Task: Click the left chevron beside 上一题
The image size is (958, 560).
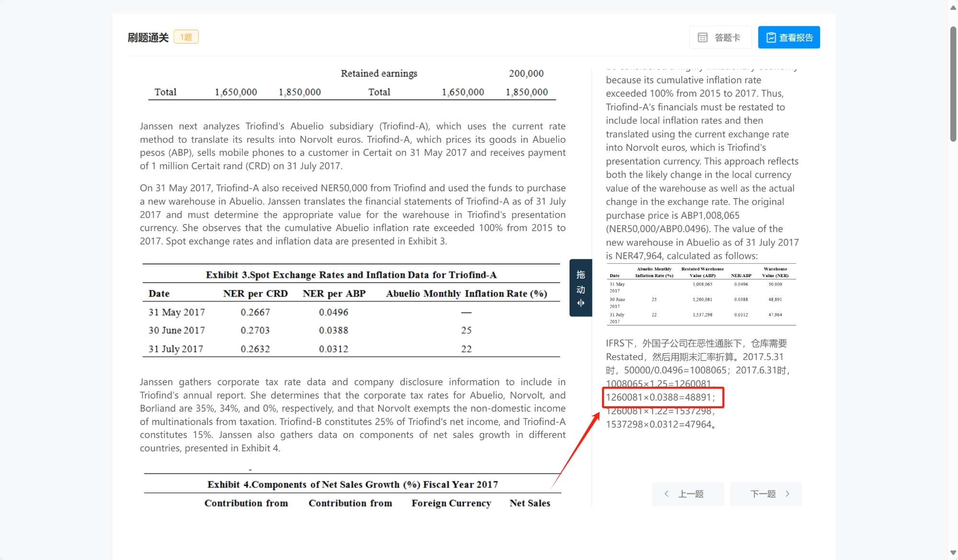Action: 666,494
